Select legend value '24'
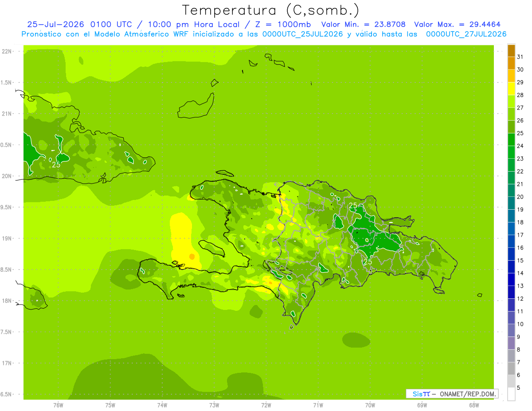 (520, 146)
